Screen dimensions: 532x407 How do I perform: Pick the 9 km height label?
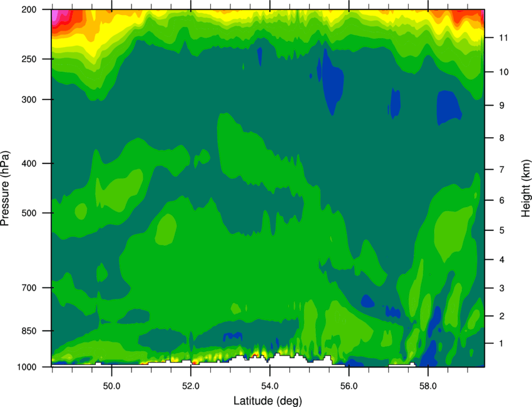coord(502,105)
